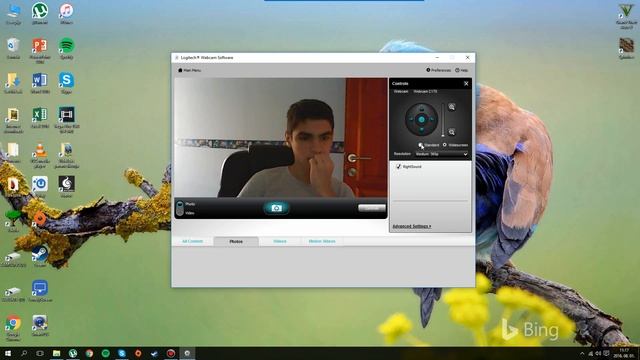Select the iTunes desktop shortcut
The image size is (640, 360).
coord(66,13)
